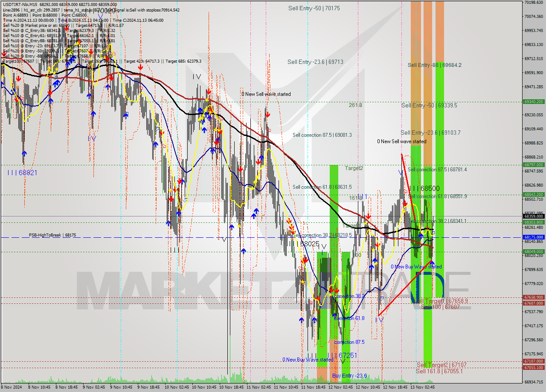
Task: Select 66934.715 on the price axis
Action: point(534,382)
